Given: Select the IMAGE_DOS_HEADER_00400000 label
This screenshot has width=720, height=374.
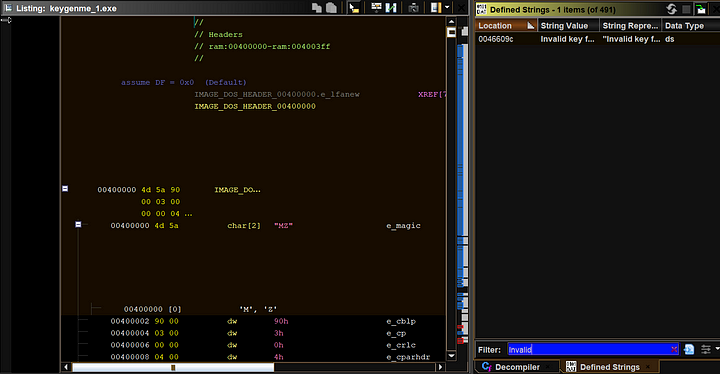Looking at the screenshot, I should (x=255, y=106).
